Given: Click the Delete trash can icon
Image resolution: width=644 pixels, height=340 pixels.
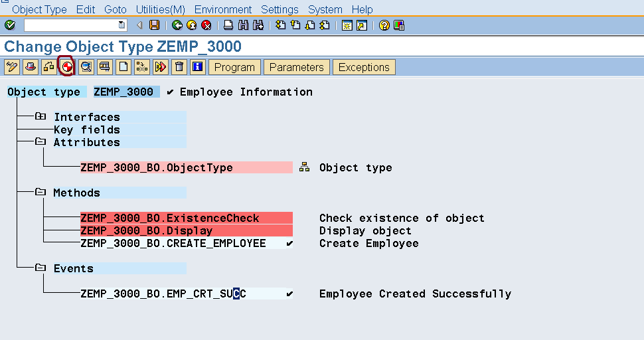Looking at the screenshot, I should [179, 67].
